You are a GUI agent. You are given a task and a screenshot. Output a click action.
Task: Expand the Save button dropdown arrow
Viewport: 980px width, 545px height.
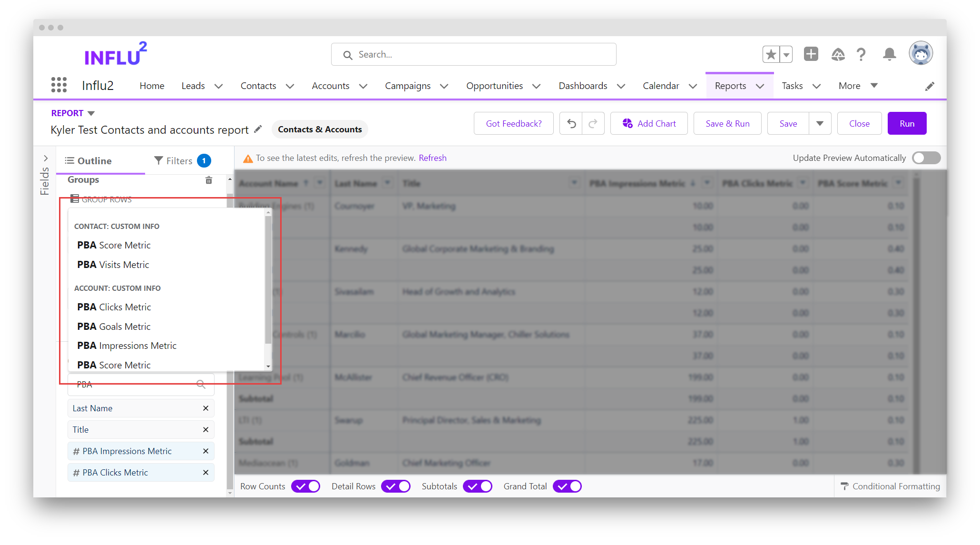[820, 124]
